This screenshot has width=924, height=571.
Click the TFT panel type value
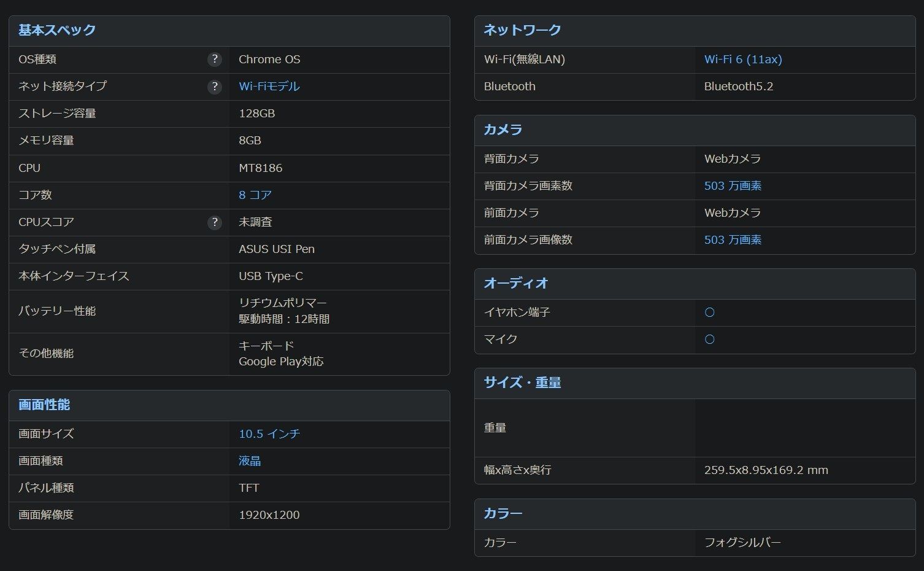(x=249, y=488)
